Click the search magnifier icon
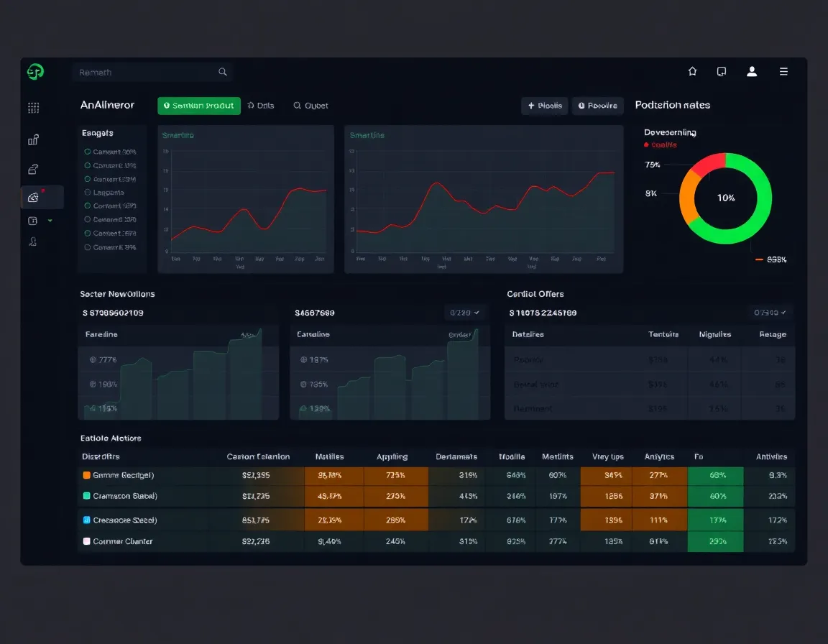 click(223, 72)
